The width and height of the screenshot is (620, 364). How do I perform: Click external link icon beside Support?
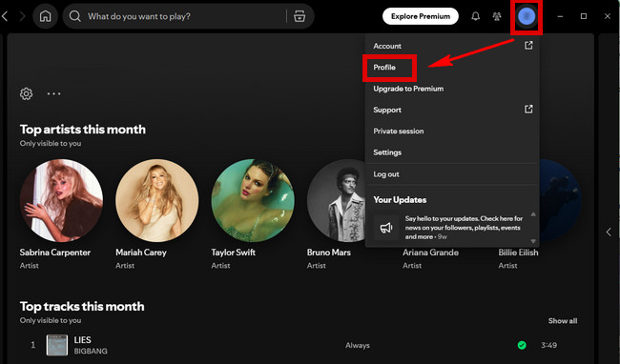click(x=528, y=110)
